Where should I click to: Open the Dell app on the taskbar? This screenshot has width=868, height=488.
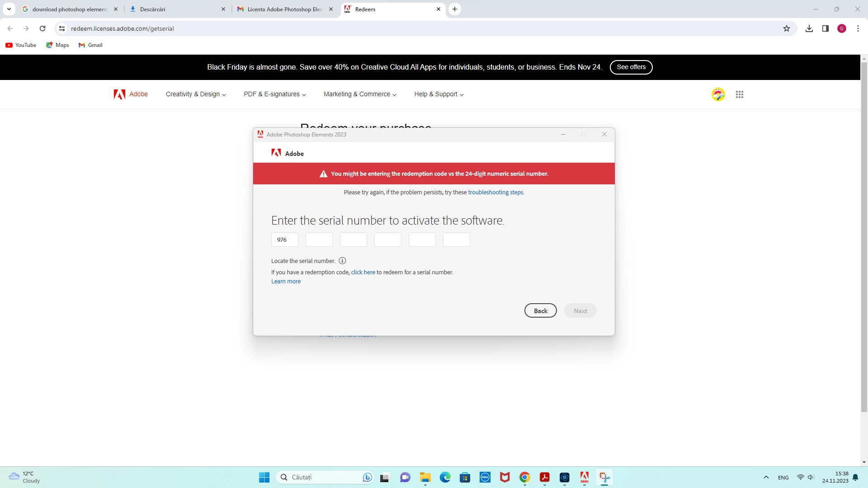tap(485, 477)
